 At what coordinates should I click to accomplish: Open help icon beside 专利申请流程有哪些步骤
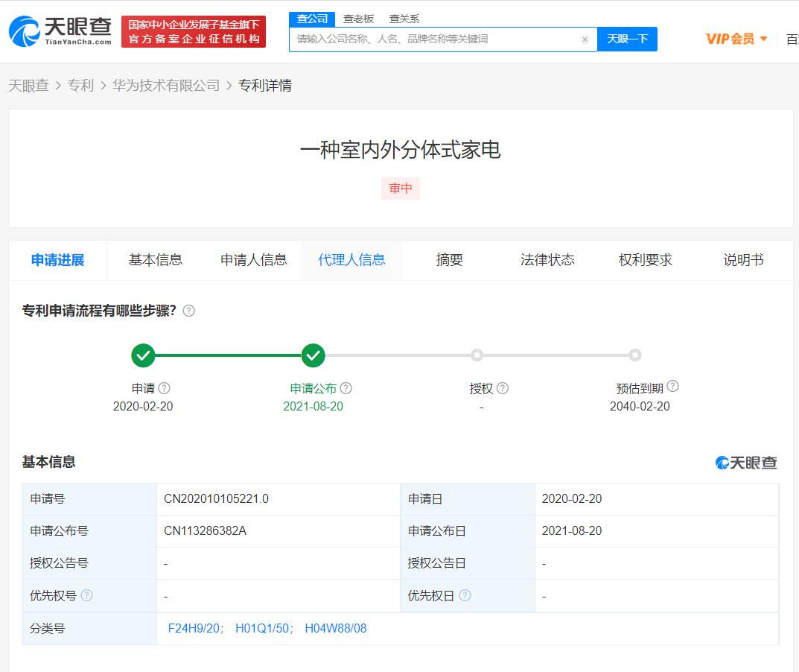pyautogui.click(x=188, y=311)
